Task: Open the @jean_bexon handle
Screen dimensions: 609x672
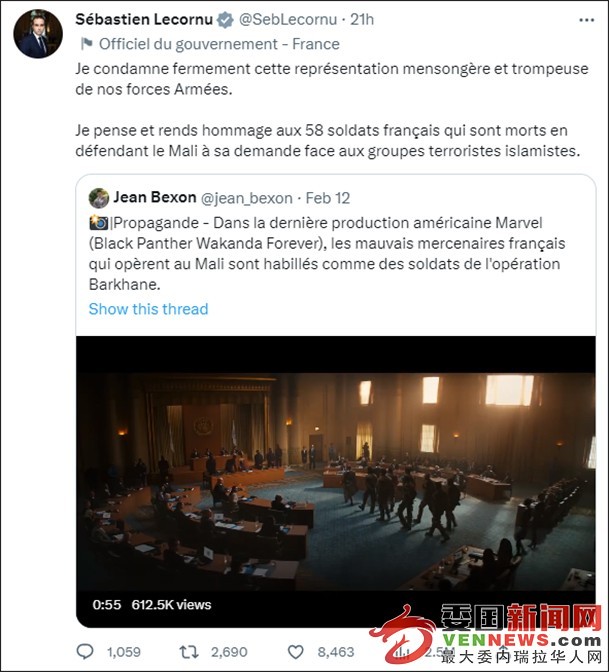Action: point(246,198)
